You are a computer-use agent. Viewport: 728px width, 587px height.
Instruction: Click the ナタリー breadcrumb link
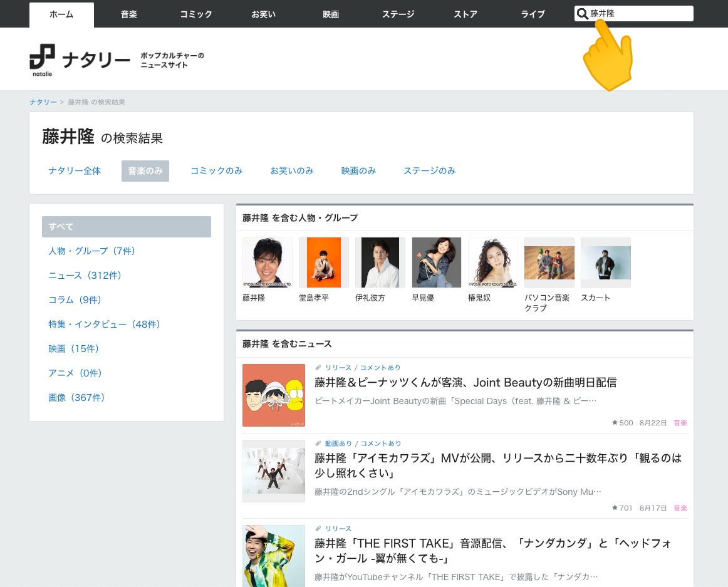pos(43,102)
